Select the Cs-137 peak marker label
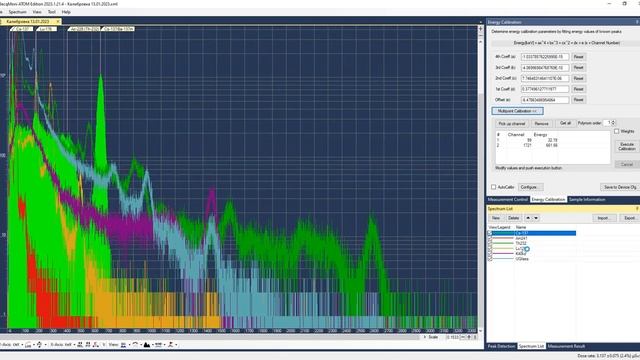Screen dimensions: 640x360 22,29
